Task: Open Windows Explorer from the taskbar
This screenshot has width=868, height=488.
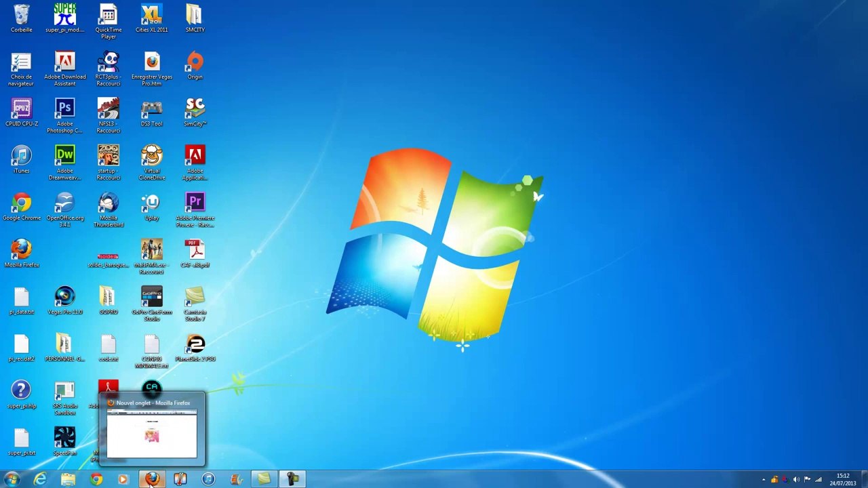Action: pos(68,479)
